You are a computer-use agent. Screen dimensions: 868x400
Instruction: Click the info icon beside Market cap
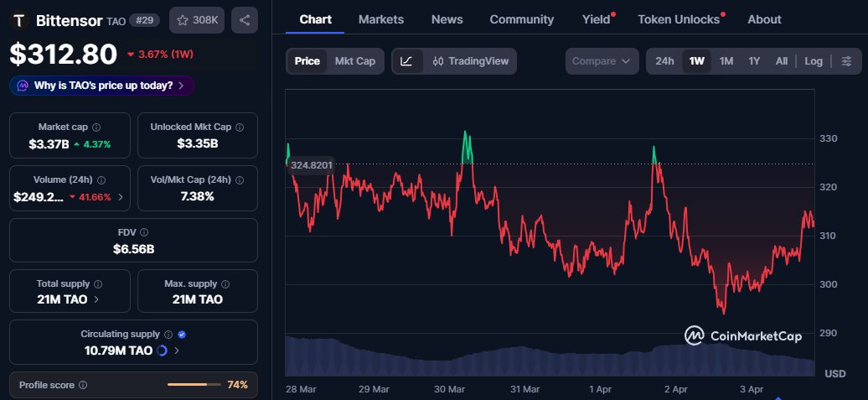click(96, 127)
